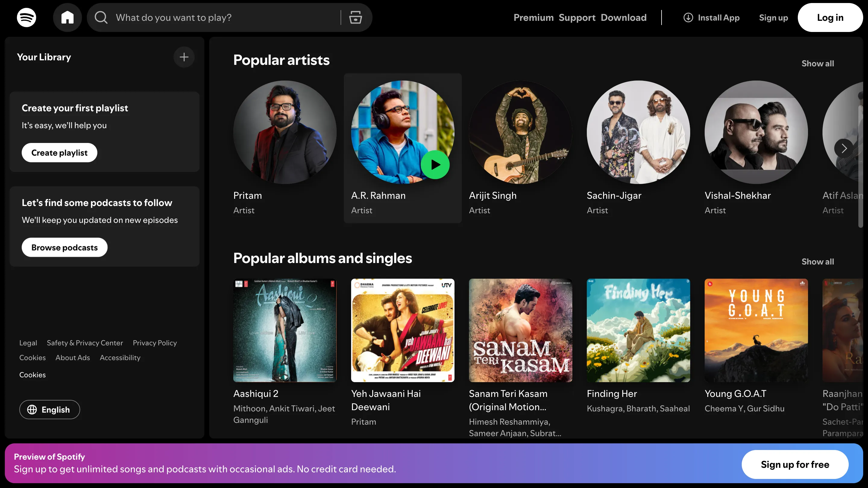868x488 pixels.
Task: Click the Your Library heading
Action: [x=44, y=57]
